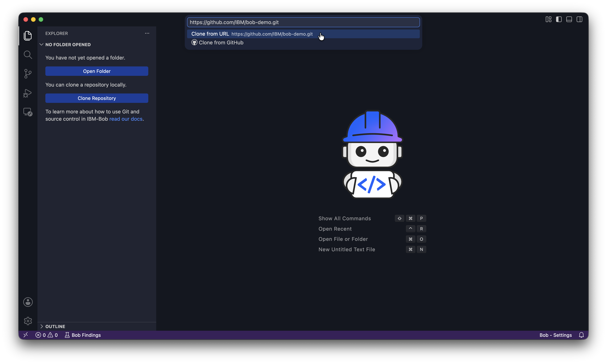Click the repository URL input field
The image size is (607, 364).
click(x=303, y=22)
